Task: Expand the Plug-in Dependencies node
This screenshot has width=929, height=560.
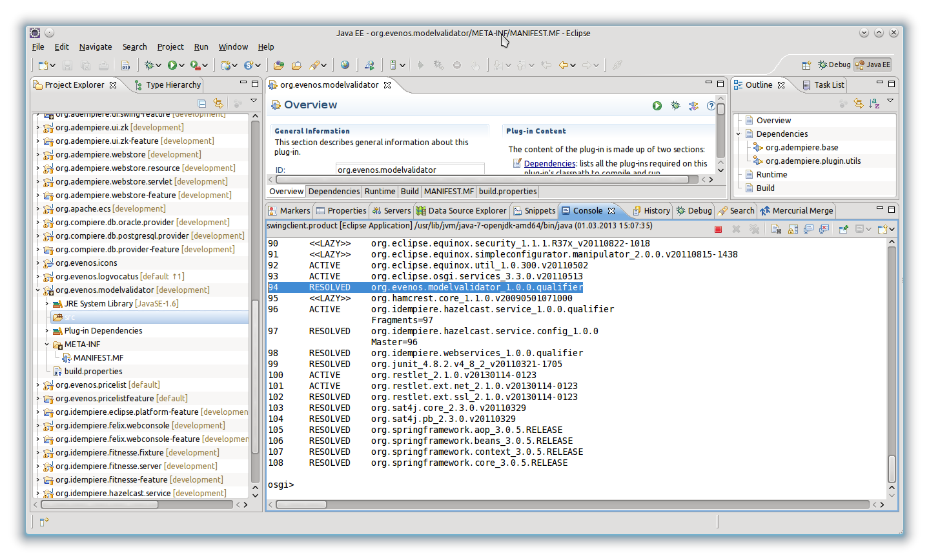Action: [x=47, y=331]
